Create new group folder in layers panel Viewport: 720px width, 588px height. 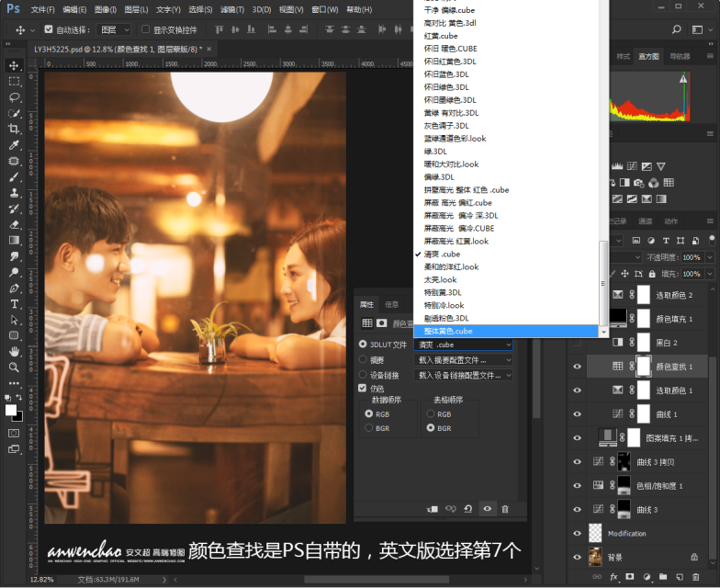pyautogui.click(x=663, y=577)
